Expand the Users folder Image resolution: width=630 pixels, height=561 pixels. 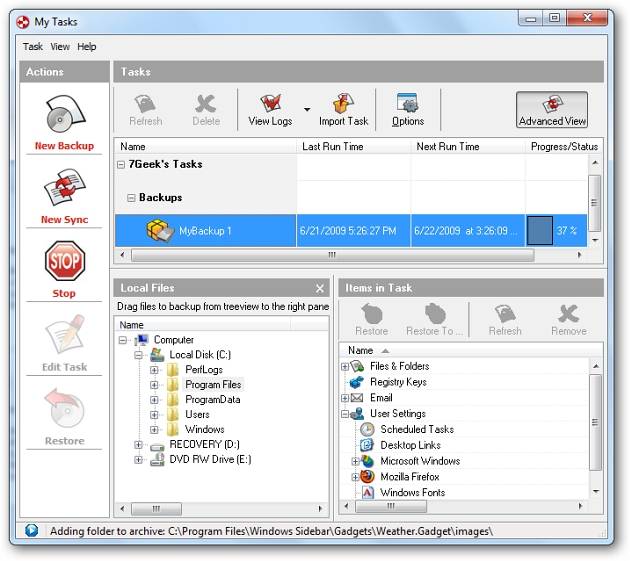[154, 415]
